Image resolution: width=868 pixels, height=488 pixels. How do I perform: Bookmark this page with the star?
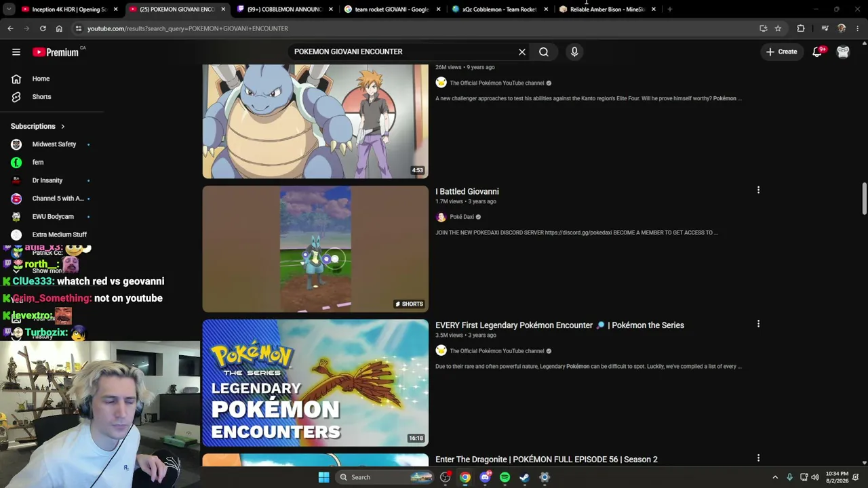pyautogui.click(x=778, y=28)
